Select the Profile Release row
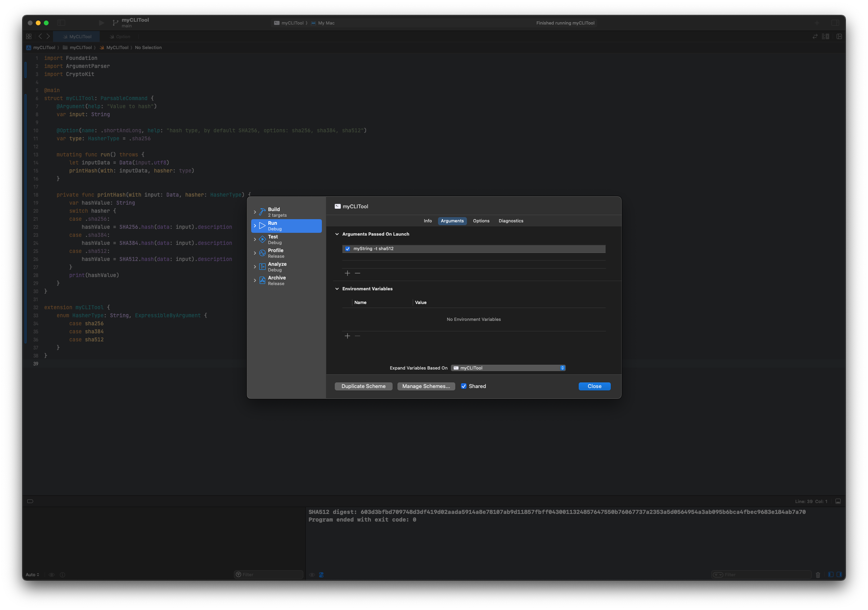Image resolution: width=868 pixels, height=610 pixels. [x=287, y=253]
